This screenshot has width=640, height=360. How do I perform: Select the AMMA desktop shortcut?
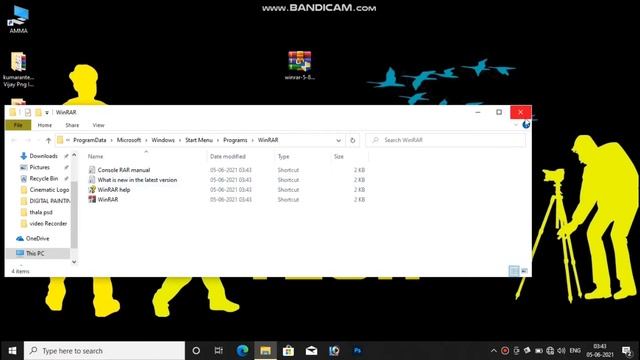click(18, 19)
